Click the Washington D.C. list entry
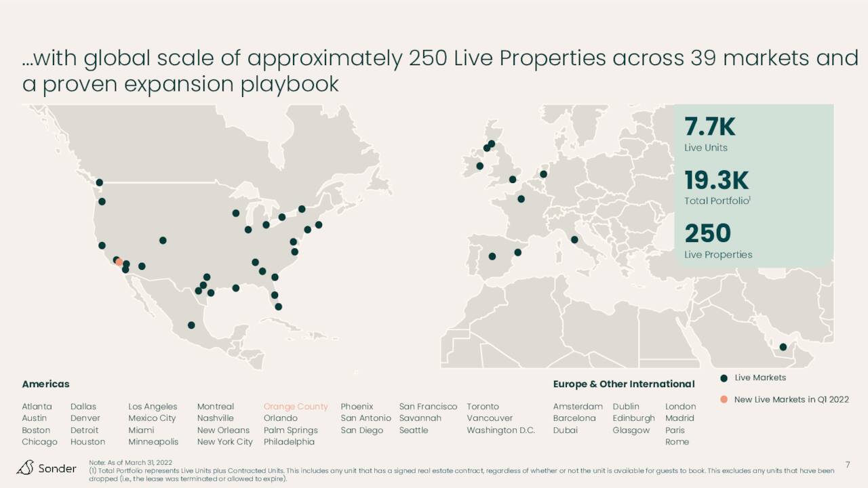This screenshot has width=868, height=488. pos(501,430)
